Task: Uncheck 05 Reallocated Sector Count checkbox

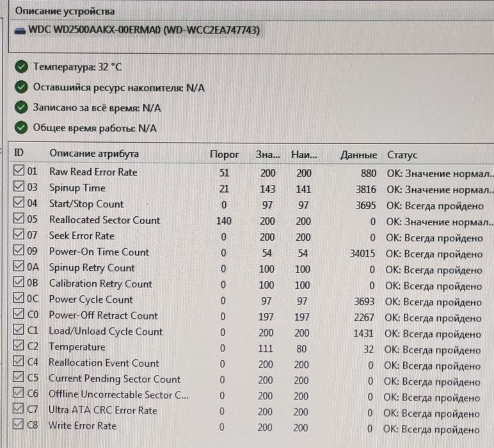Action: pos(19,218)
